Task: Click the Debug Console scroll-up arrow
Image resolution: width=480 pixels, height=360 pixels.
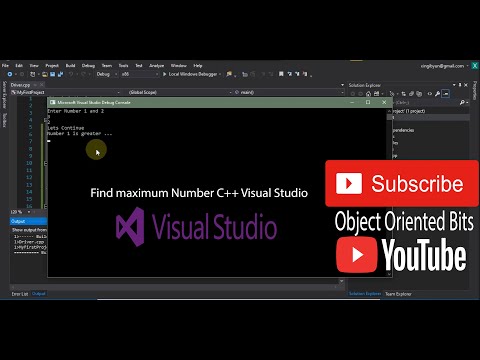Action: pyautogui.click(x=389, y=111)
